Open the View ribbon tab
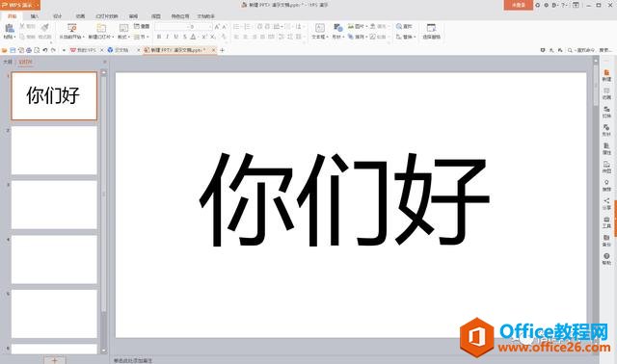Viewport: 617px width, 364px height. click(156, 16)
